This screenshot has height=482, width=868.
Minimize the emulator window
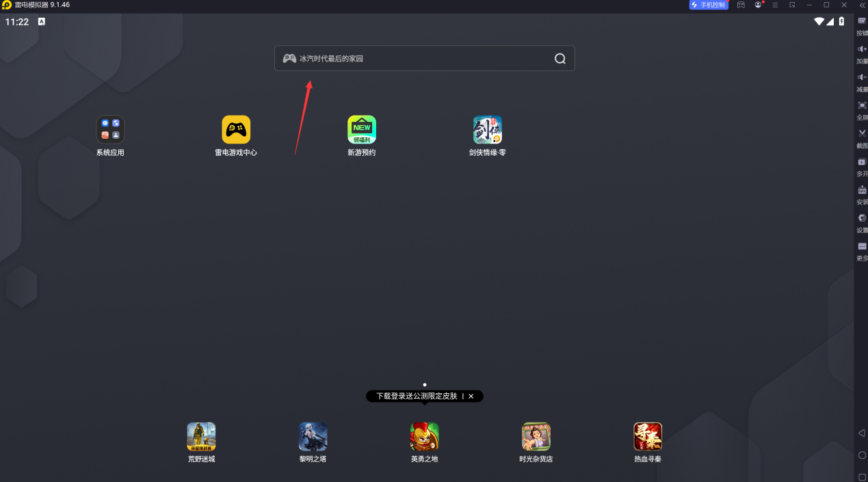(x=809, y=5)
